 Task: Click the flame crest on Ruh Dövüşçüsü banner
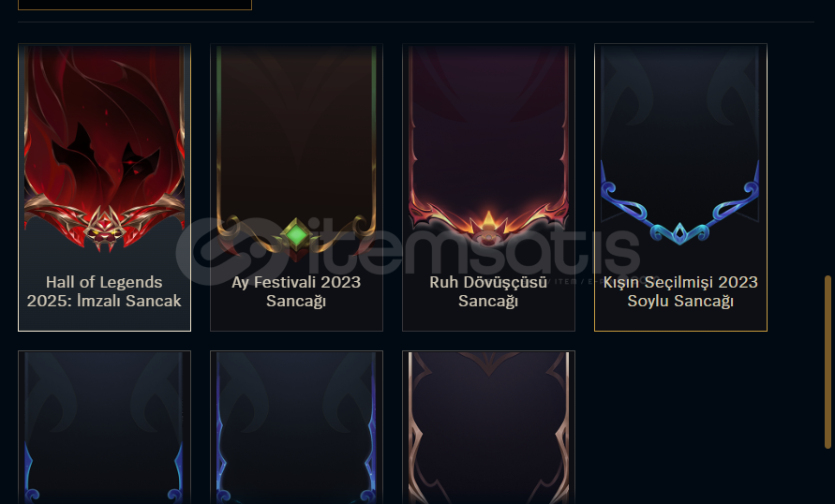coord(488,226)
